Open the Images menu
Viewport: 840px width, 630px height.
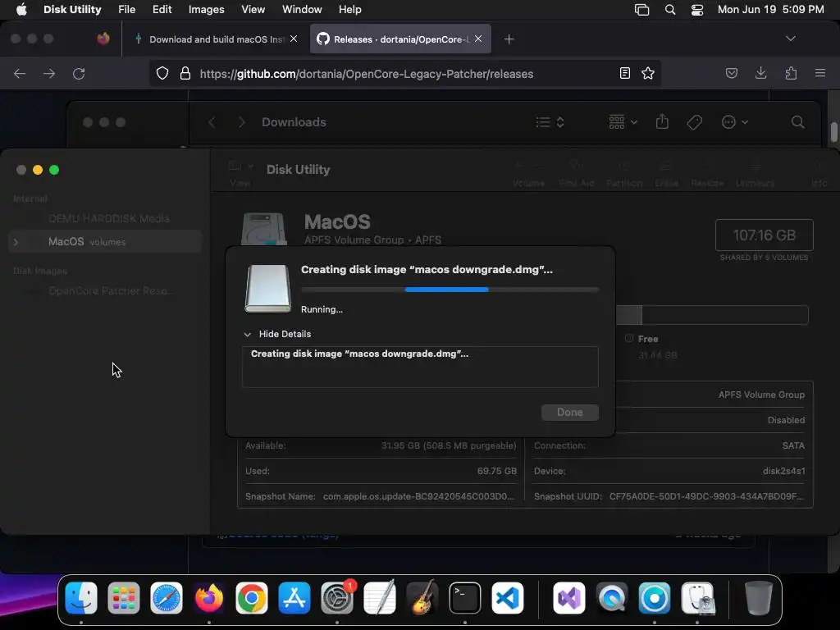[206, 10]
